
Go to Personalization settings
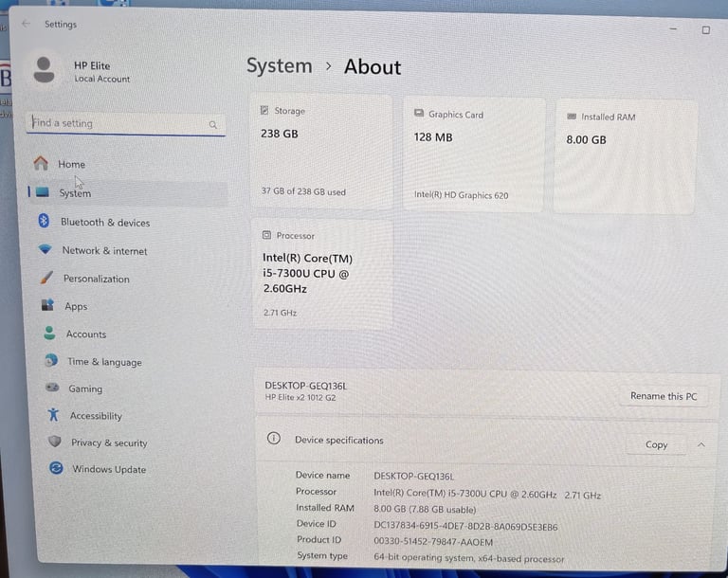[131, 279]
